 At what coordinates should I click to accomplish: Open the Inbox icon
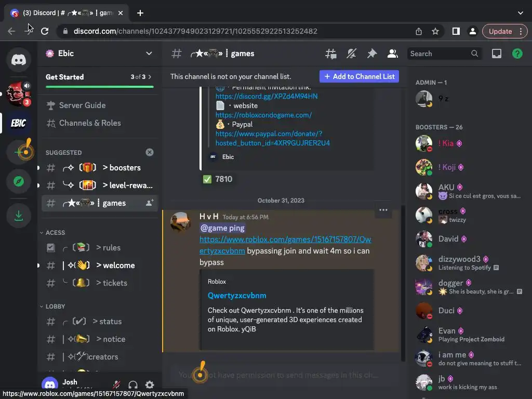pos(496,54)
